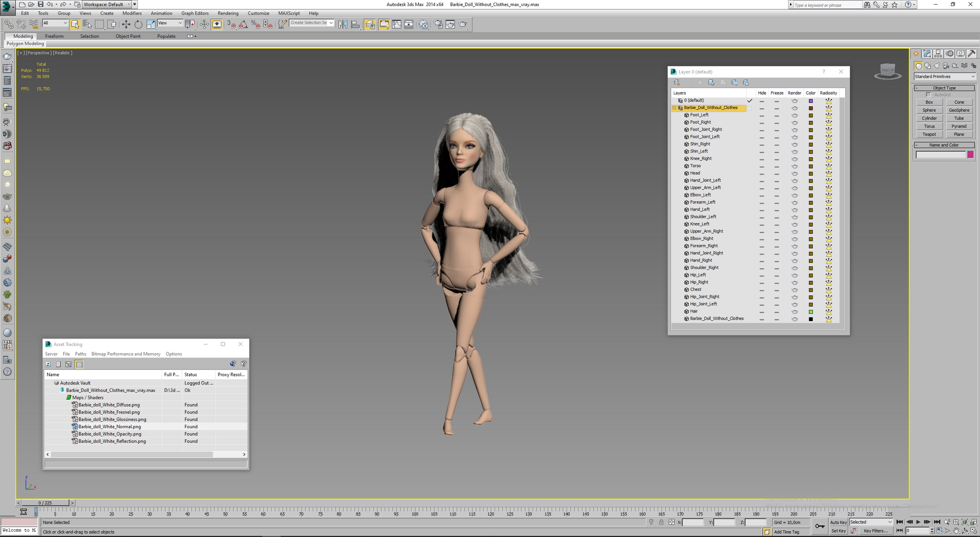The height and width of the screenshot is (537, 980).
Task: Open the Curve Editor icon
Action: point(397,24)
